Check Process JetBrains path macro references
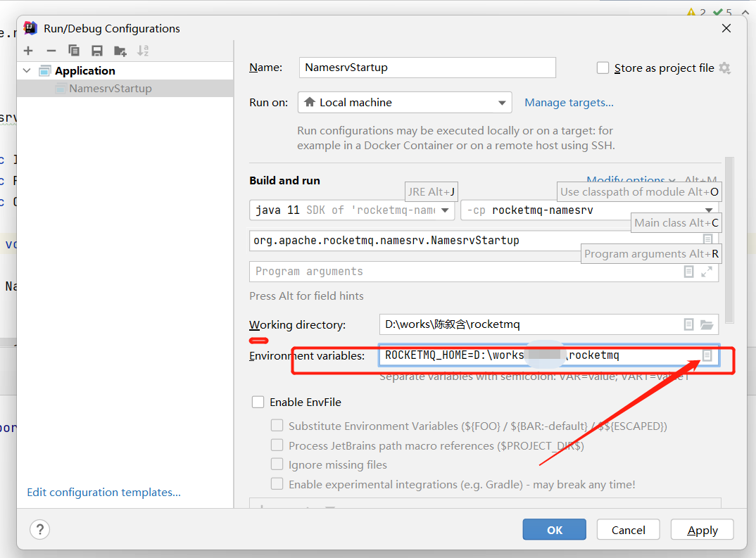Image resolution: width=756 pixels, height=558 pixels. coord(277,445)
